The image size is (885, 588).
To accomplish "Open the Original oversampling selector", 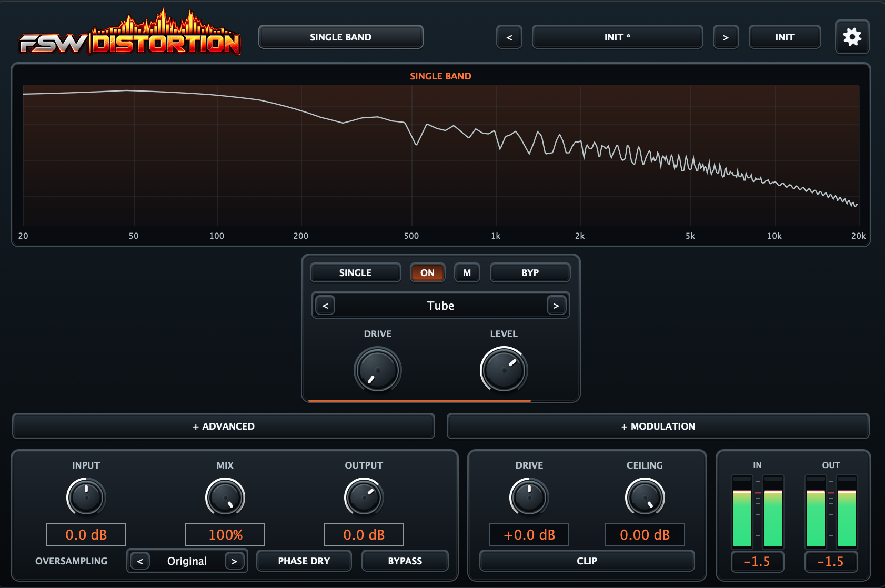I will [x=187, y=561].
